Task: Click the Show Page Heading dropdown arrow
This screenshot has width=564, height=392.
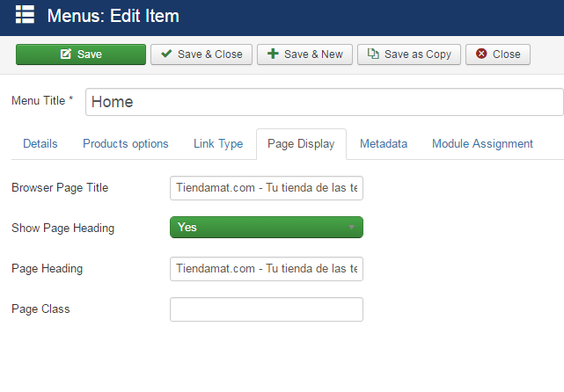Action: [x=352, y=228]
